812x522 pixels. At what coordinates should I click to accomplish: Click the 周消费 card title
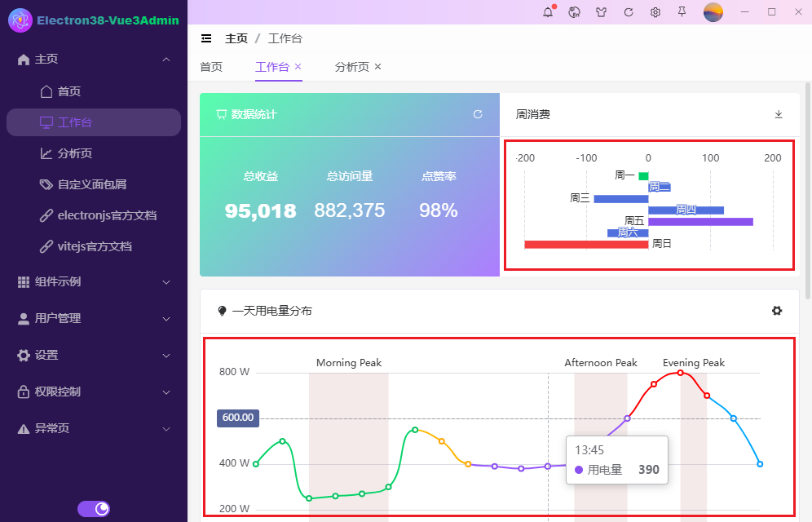click(x=533, y=114)
